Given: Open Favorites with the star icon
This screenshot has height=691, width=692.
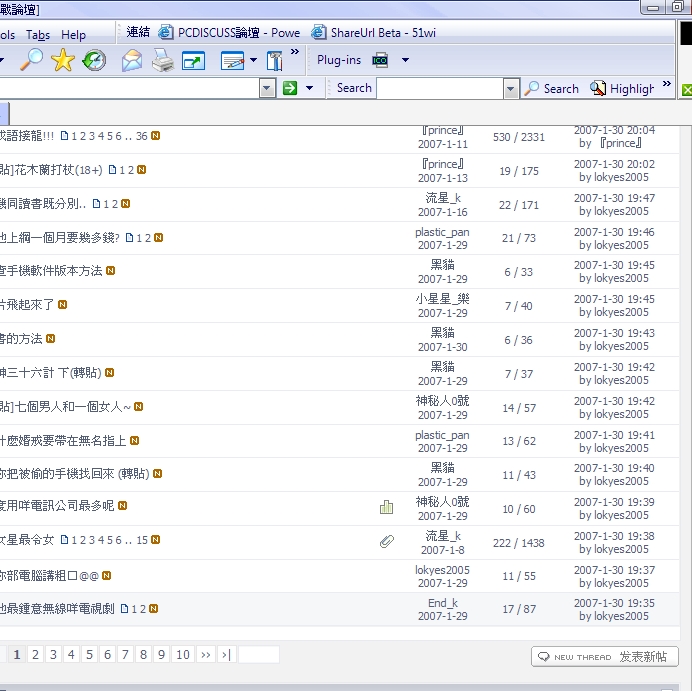Looking at the screenshot, I should tap(63, 60).
